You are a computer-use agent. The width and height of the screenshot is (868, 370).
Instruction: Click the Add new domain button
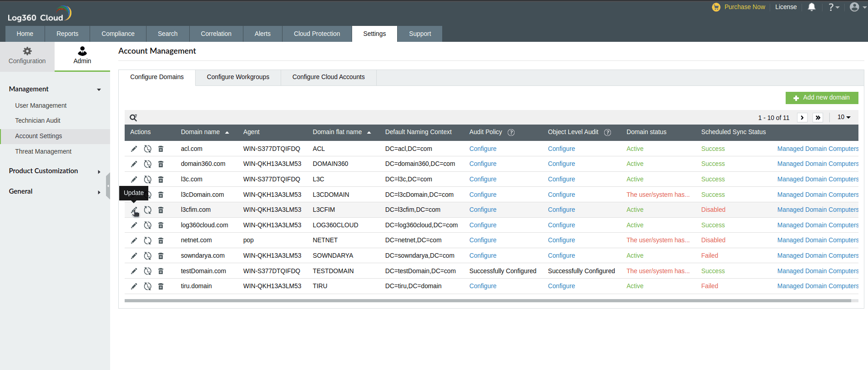[822, 98]
